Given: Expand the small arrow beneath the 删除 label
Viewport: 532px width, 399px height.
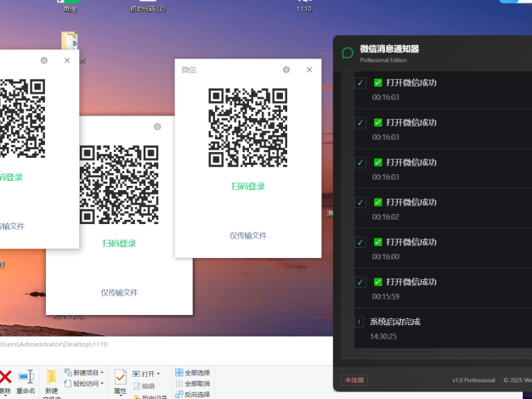Looking at the screenshot, I should [5, 396].
